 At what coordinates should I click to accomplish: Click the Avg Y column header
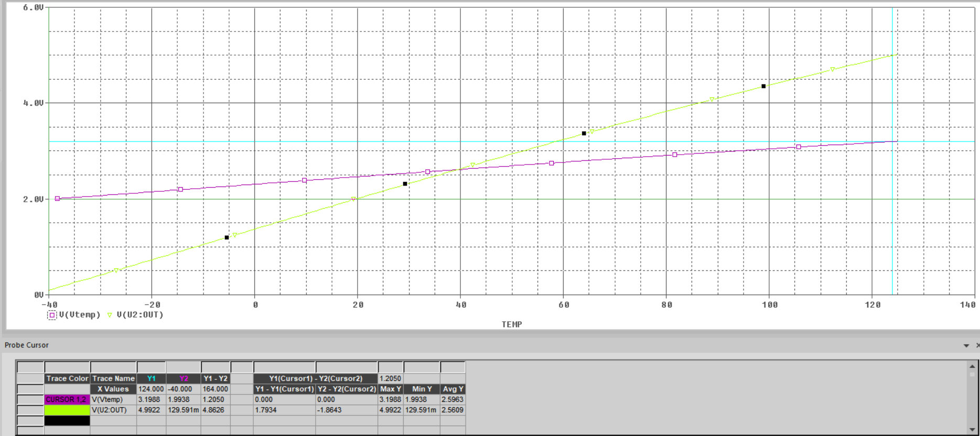453,389
